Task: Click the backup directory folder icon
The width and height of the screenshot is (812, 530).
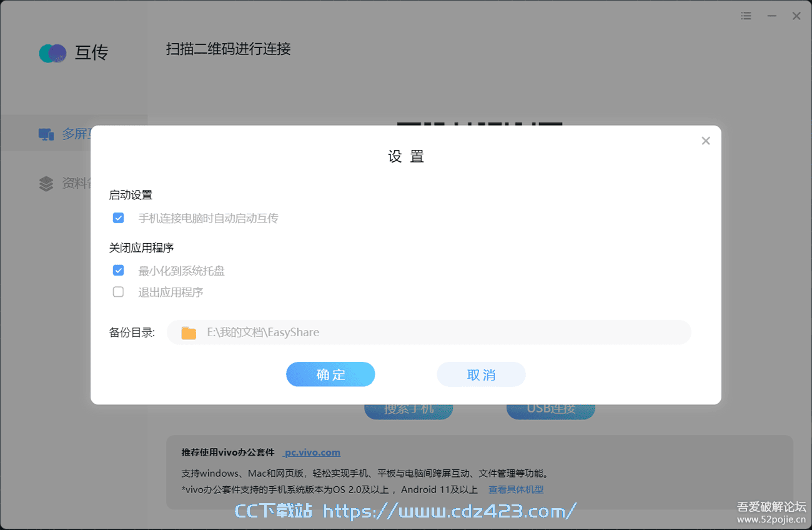Action: [x=189, y=332]
